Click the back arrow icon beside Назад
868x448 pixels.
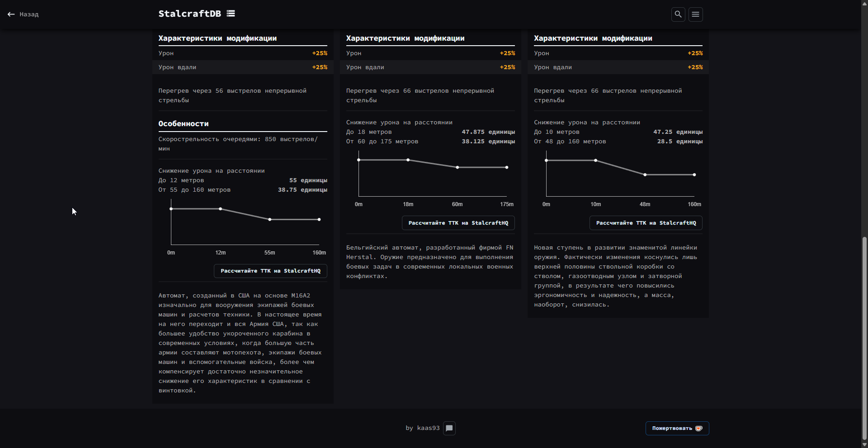11,14
